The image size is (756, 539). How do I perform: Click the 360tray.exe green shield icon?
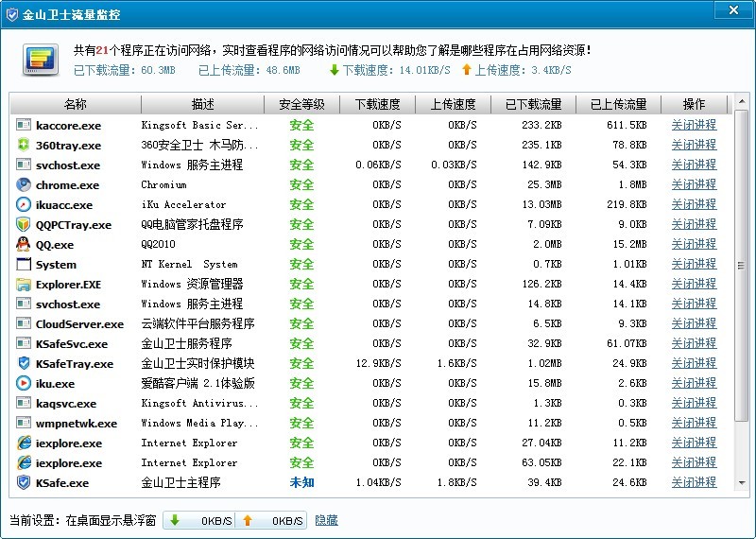tap(23, 145)
